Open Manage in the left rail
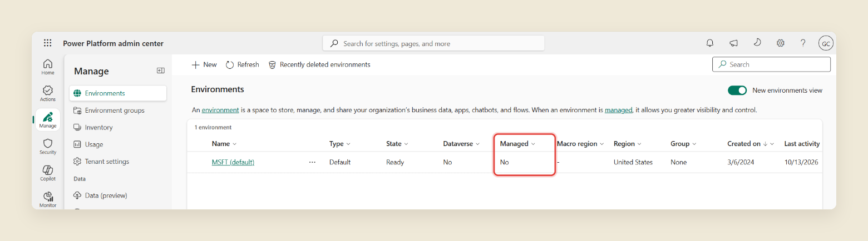 pyautogui.click(x=48, y=120)
